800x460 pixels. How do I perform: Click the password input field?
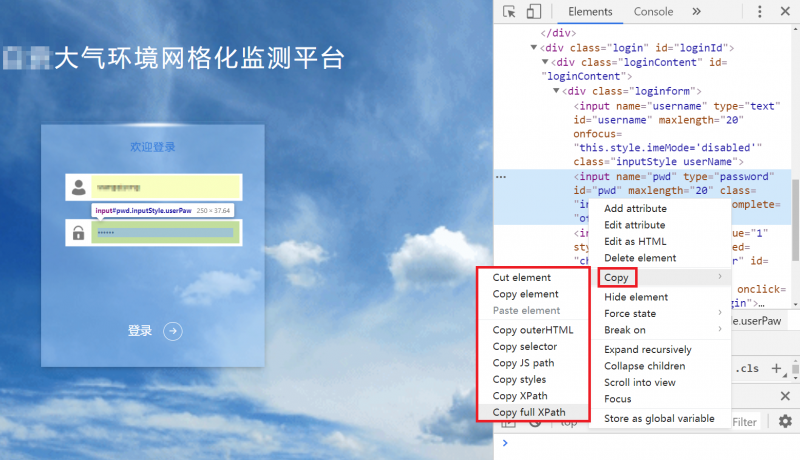165,233
